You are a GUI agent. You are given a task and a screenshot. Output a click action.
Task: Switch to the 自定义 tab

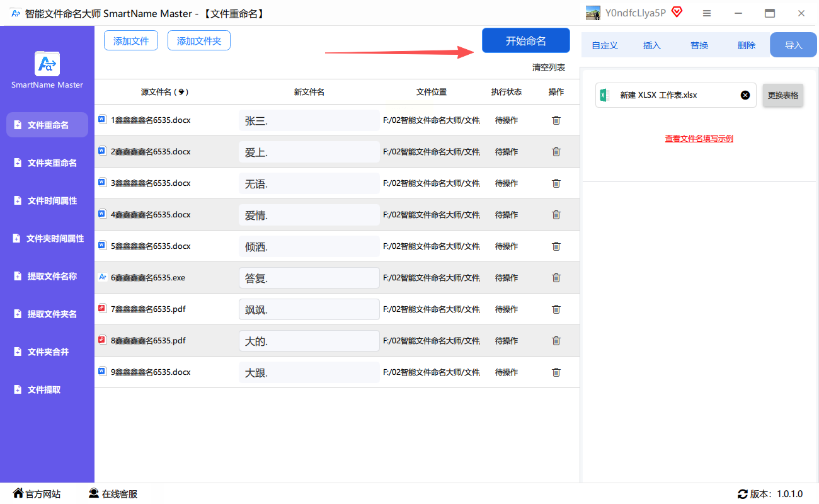(x=605, y=45)
